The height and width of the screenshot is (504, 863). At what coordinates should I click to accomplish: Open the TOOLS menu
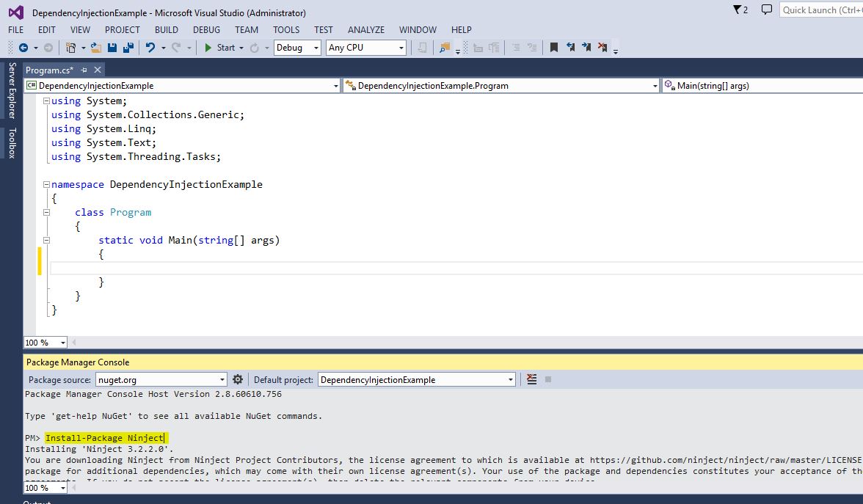point(285,29)
